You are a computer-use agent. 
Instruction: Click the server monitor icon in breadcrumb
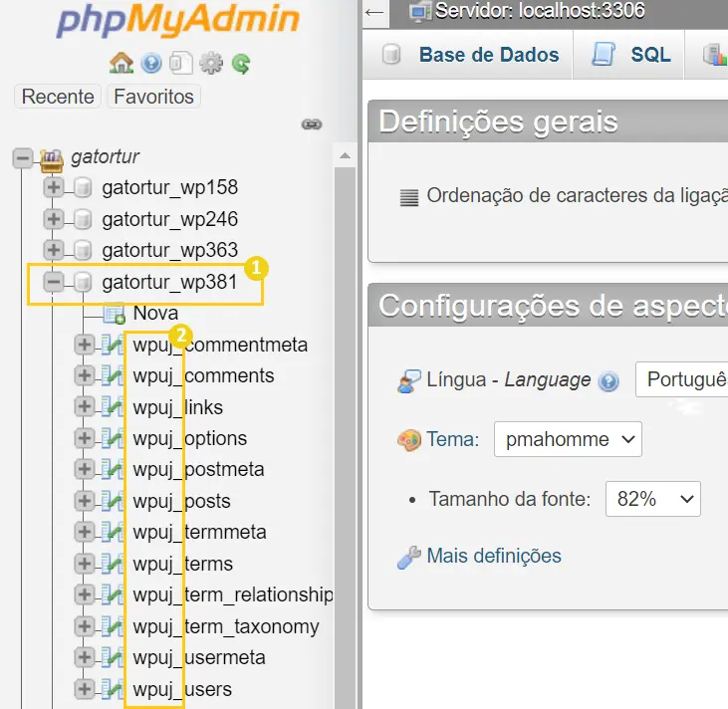(420, 11)
